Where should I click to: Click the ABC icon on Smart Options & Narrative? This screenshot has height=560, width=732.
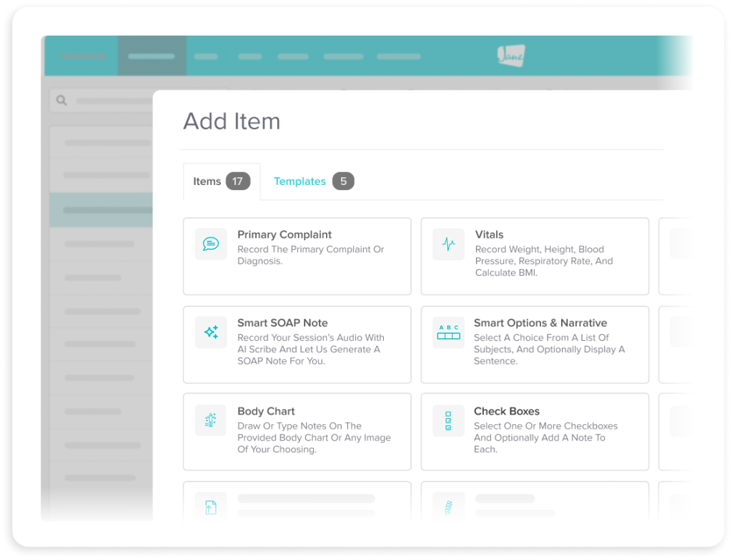[x=448, y=332]
